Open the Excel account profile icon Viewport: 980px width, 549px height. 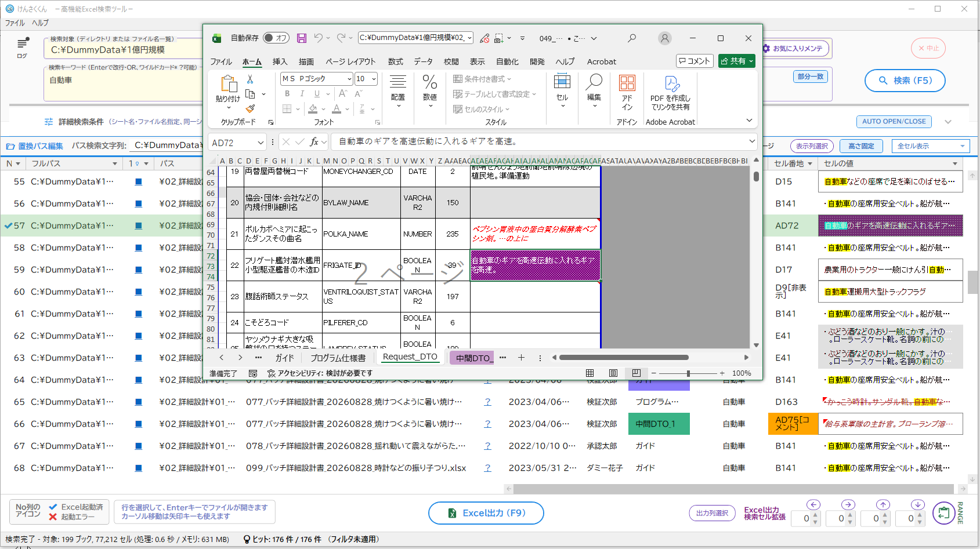tap(665, 38)
